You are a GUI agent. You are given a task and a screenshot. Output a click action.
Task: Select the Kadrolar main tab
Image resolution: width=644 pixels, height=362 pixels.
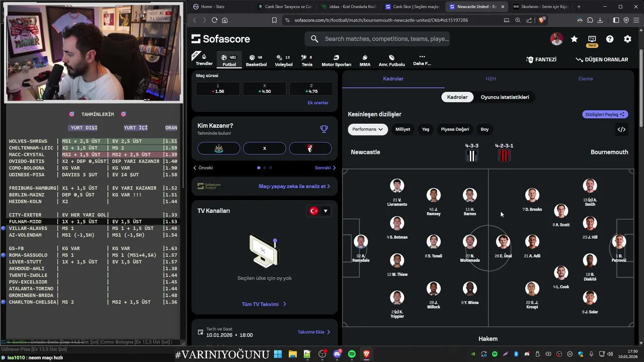pos(393,78)
